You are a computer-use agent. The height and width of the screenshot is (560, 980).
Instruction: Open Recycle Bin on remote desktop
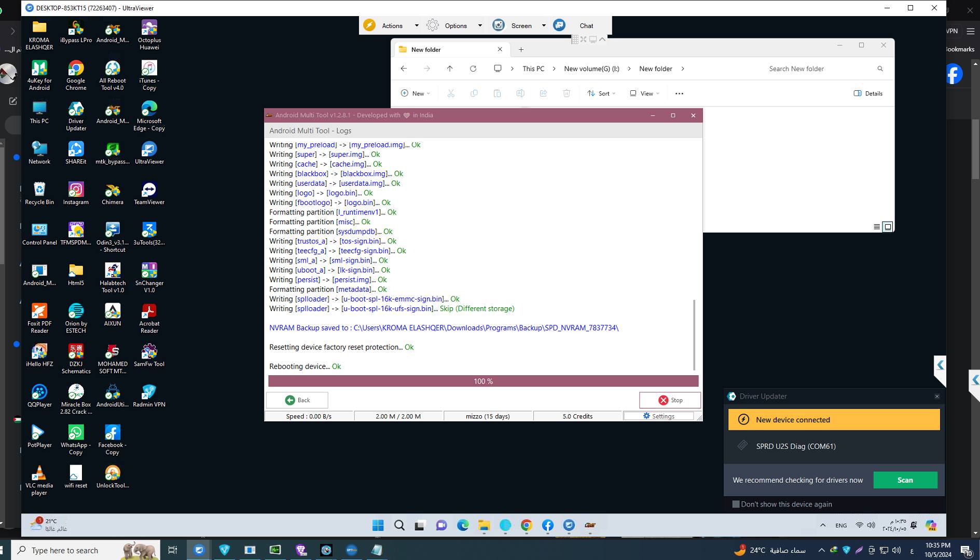click(39, 194)
